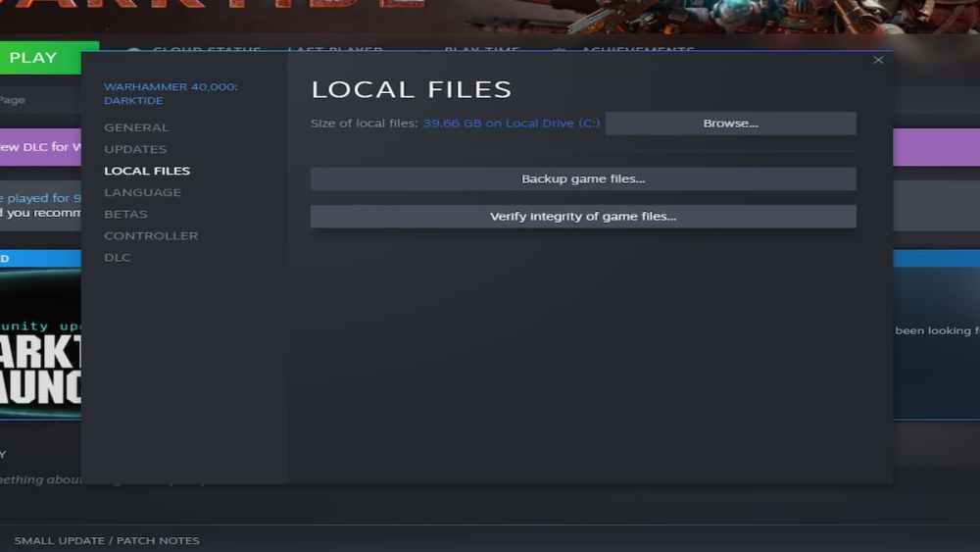Click Verify integrity of game files...
This screenshot has height=552, width=980.
click(583, 216)
